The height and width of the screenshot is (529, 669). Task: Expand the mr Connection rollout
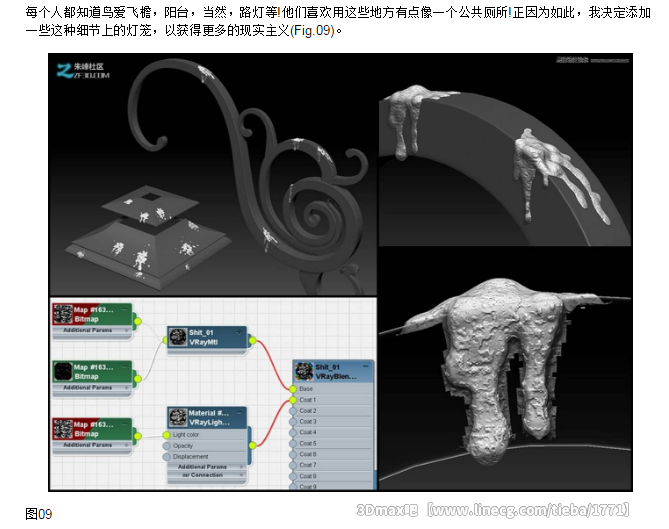(x=241, y=475)
